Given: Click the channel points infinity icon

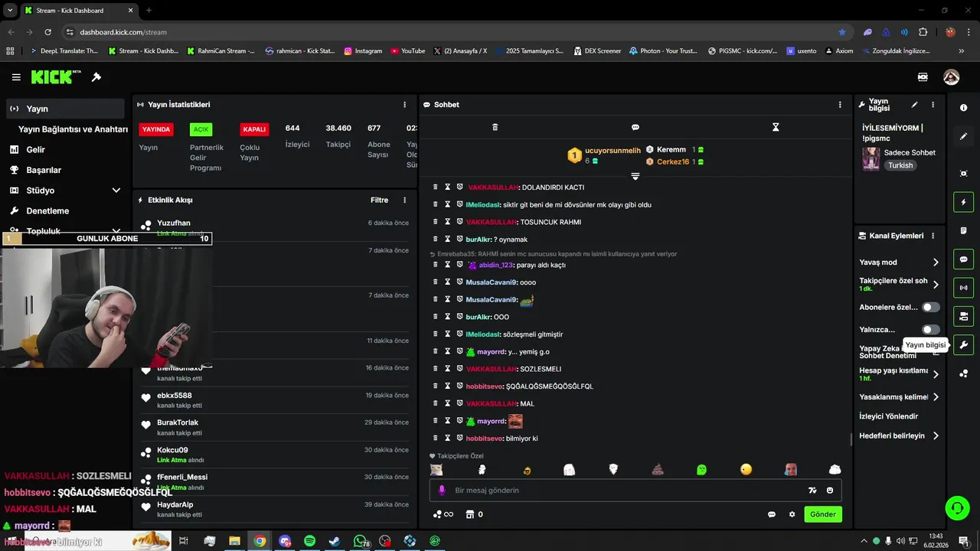Looking at the screenshot, I should (x=443, y=514).
